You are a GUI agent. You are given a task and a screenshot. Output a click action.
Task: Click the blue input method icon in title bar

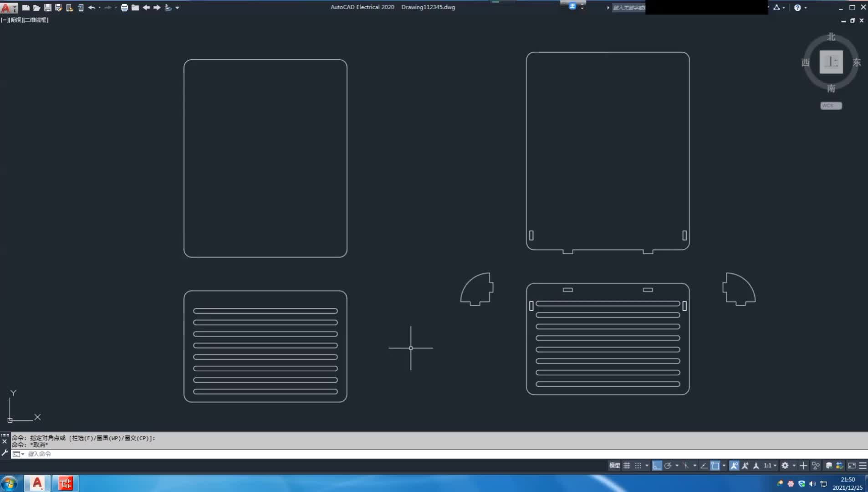pyautogui.click(x=572, y=6)
